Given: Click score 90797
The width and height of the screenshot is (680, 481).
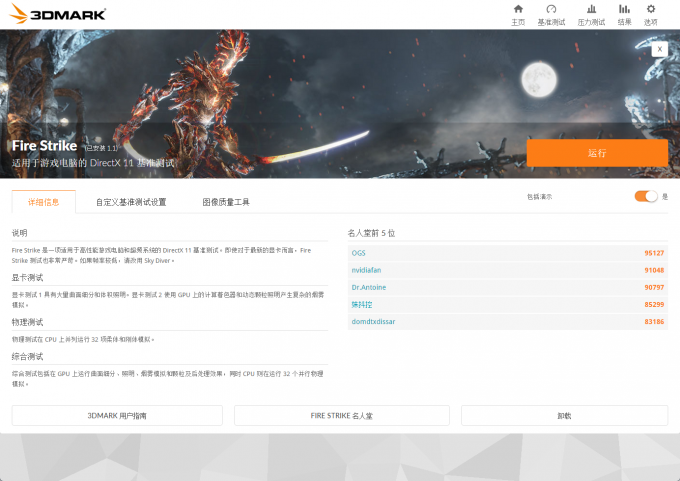Looking at the screenshot, I should (654, 287).
